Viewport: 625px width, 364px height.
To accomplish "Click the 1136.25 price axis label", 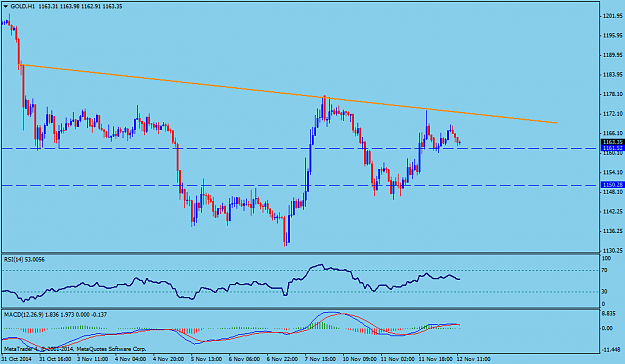I will 613,231.
